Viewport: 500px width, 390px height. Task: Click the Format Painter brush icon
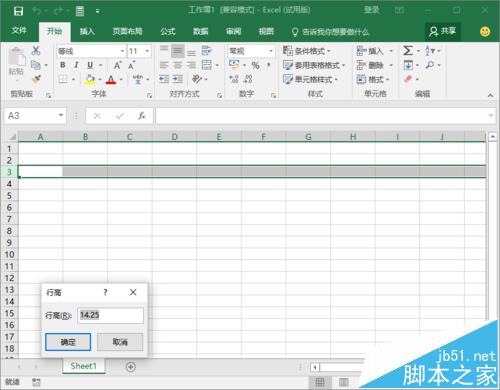click(36, 79)
